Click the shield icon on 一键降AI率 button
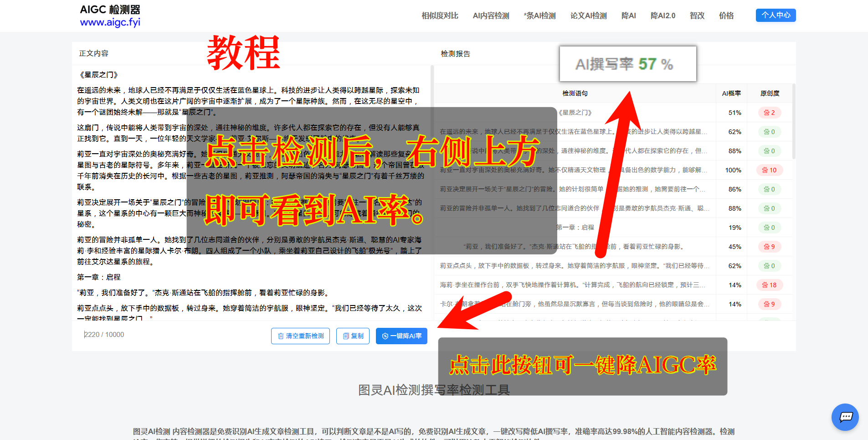868x440 pixels. coord(385,336)
